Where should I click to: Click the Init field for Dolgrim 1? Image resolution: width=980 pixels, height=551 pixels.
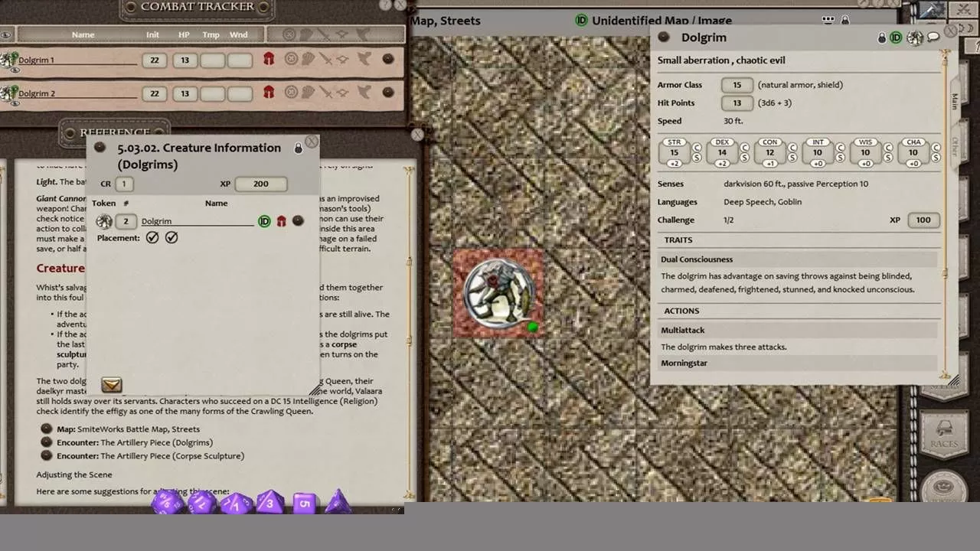[x=154, y=60]
